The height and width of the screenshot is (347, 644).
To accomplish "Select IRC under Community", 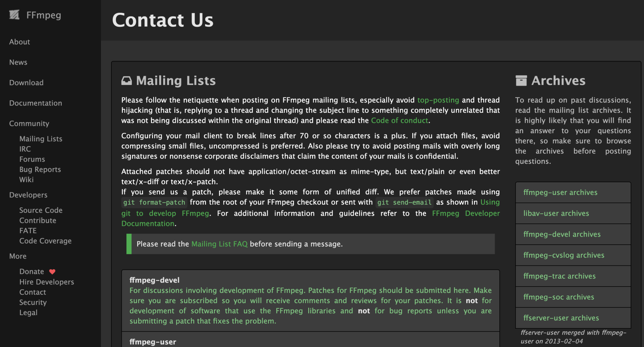I will point(25,149).
